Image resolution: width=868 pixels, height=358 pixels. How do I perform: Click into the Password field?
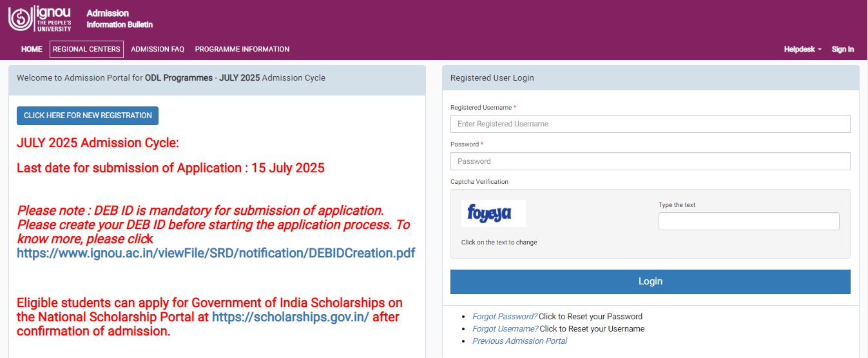(x=650, y=161)
